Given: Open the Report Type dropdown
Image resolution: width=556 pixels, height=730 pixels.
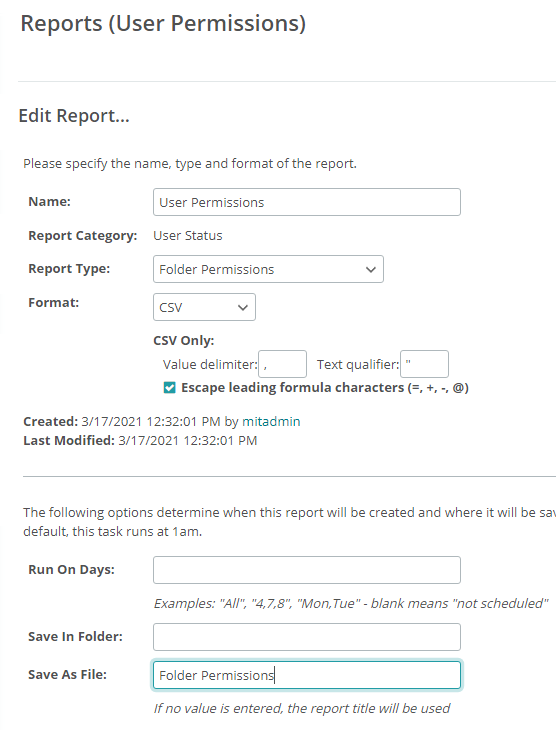Looking at the screenshot, I should tap(268, 269).
